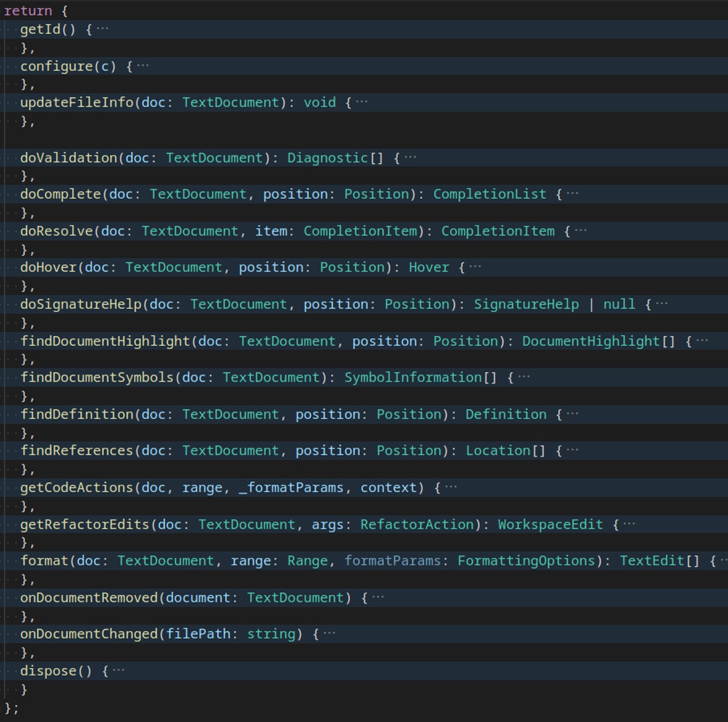The width and height of the screenshot is (728, 722).
Task: Click the CompletionList return type
Action: pos(490,194)
